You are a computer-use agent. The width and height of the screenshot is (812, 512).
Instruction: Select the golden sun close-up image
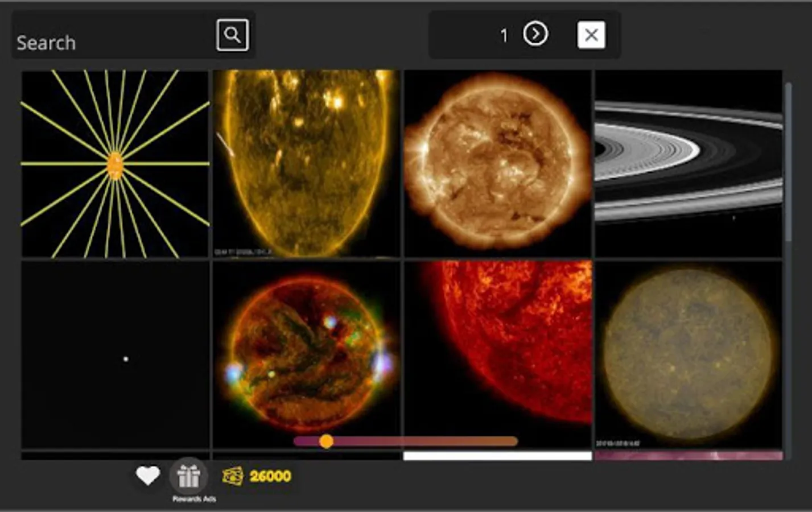(306, 164)
